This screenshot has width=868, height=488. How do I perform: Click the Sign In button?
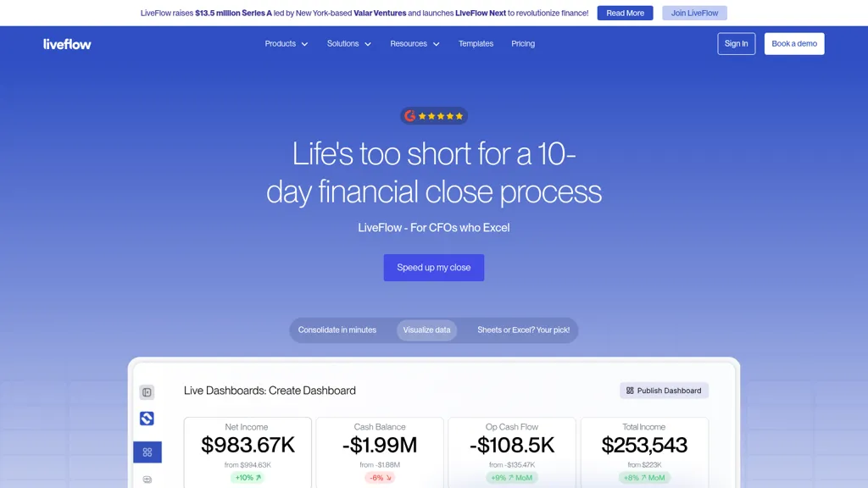737,44
